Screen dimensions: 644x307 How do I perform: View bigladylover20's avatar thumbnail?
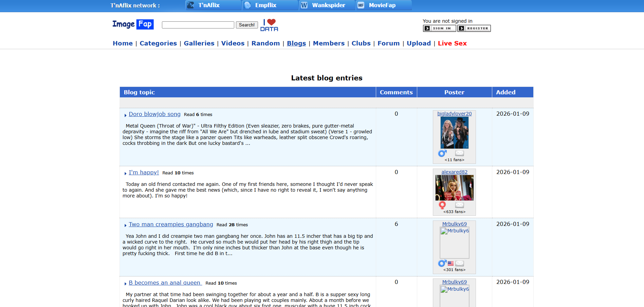click(454, 132)
